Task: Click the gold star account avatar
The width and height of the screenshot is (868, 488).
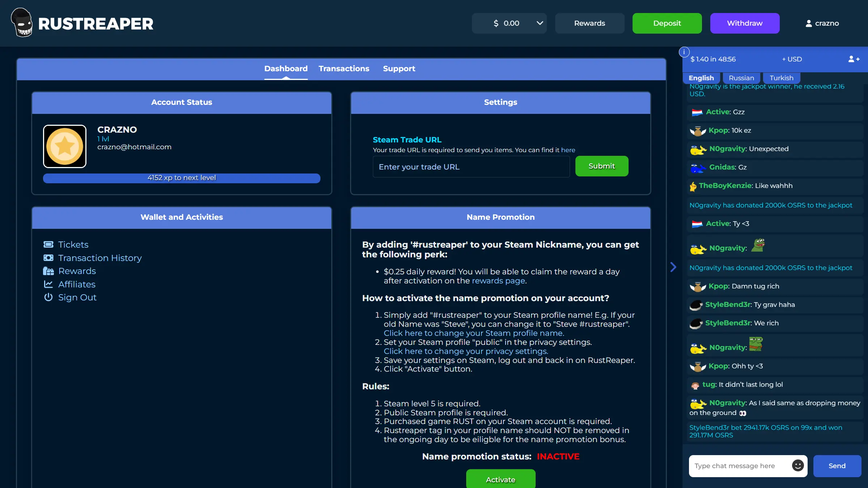Action: pos(65,146)
